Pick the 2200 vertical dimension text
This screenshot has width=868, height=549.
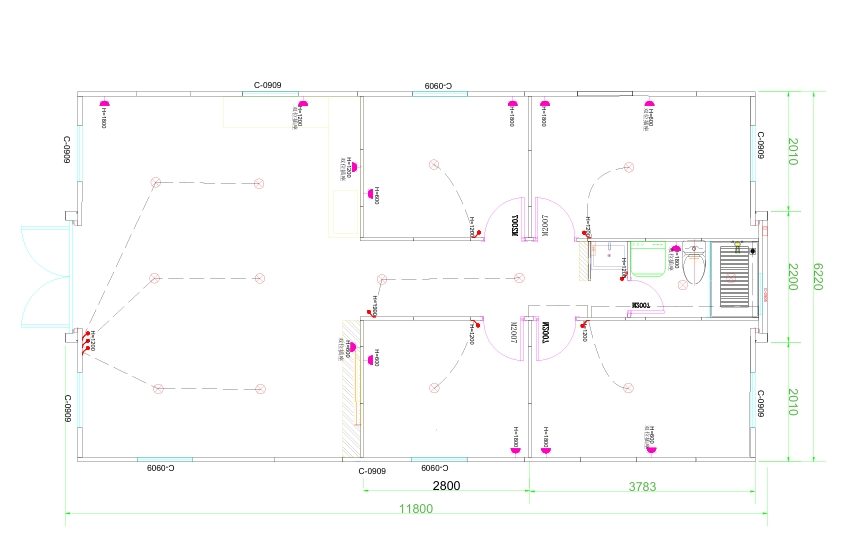coord(793,276)
